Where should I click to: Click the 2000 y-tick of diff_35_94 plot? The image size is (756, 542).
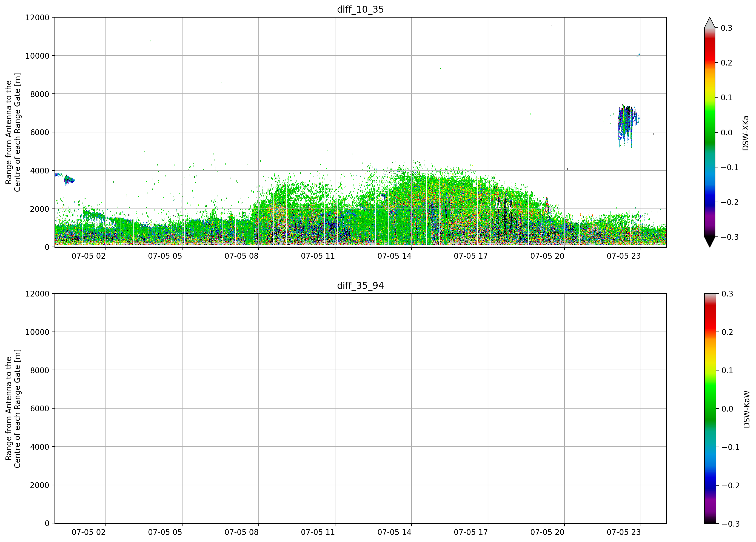(40, 485)
